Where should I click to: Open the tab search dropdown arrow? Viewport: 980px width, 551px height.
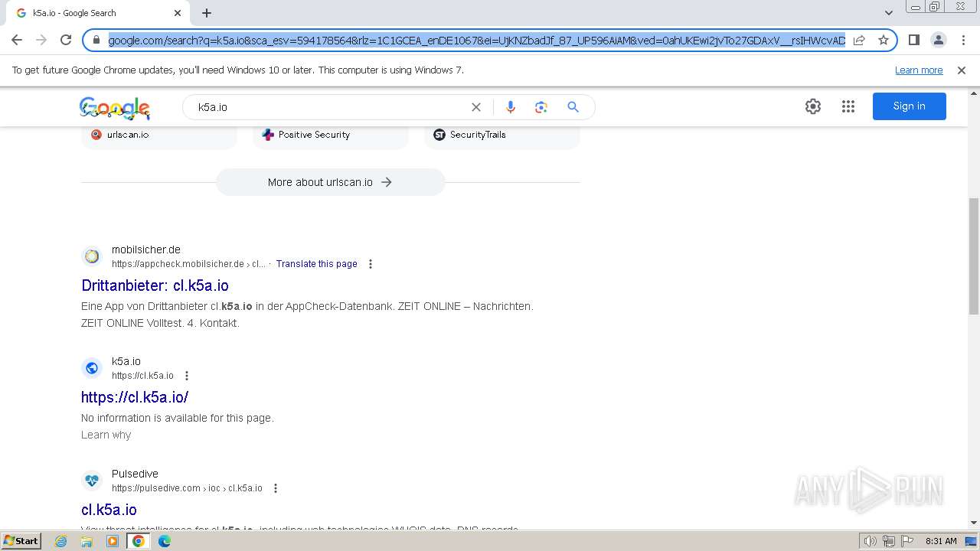888,13
